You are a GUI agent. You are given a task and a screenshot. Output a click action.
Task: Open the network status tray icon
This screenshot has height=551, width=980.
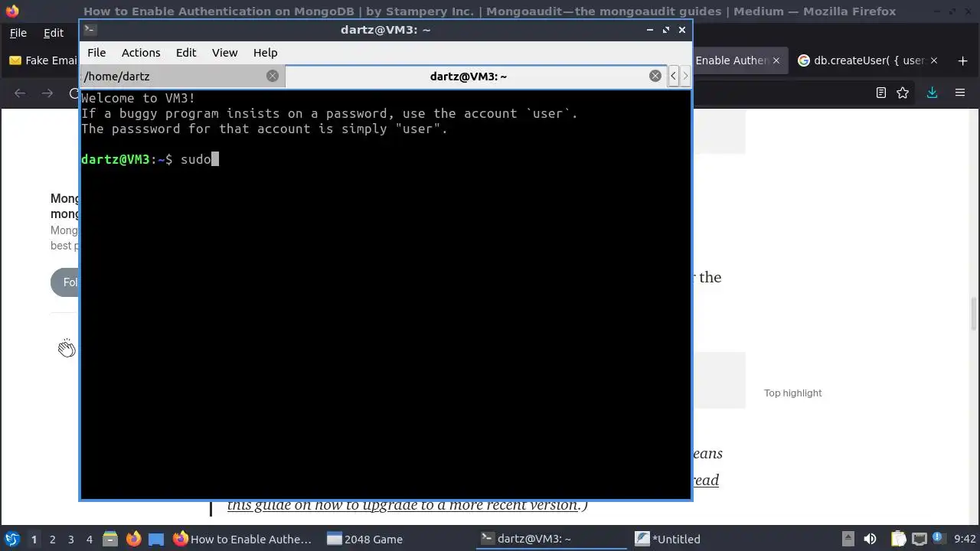920,539
